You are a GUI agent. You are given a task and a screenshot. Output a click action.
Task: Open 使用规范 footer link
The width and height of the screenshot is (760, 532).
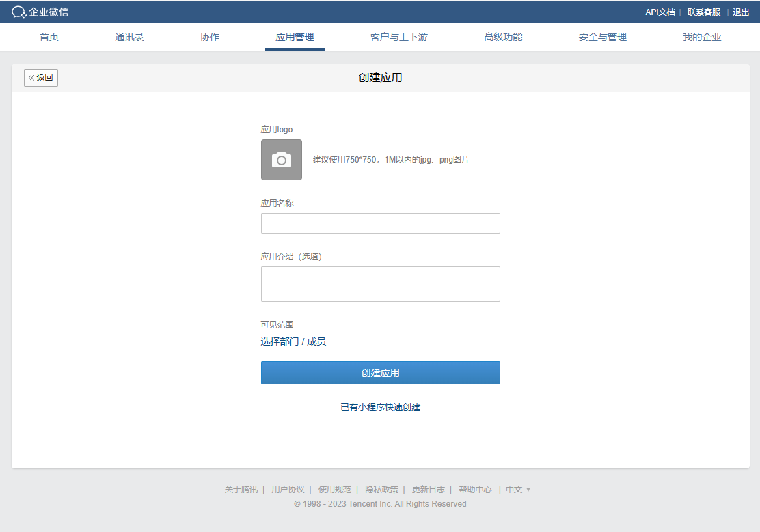[x=335, y=490]
